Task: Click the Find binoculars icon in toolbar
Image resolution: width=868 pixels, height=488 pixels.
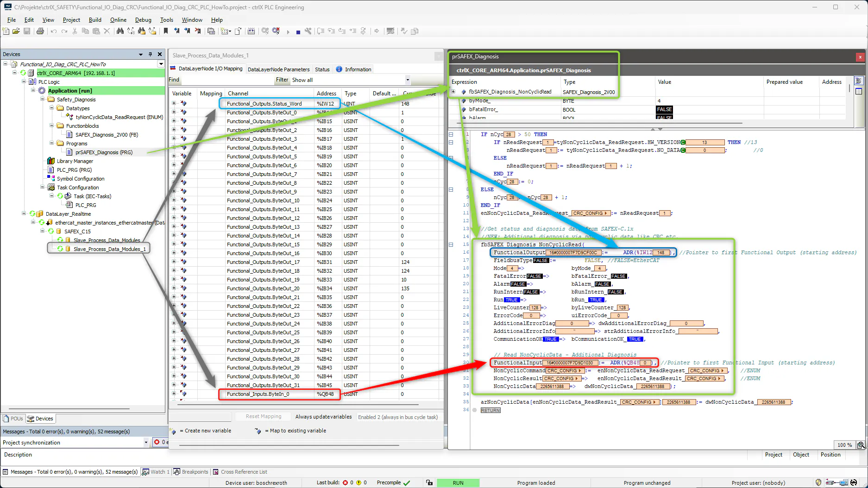Action: pos(120,31)
